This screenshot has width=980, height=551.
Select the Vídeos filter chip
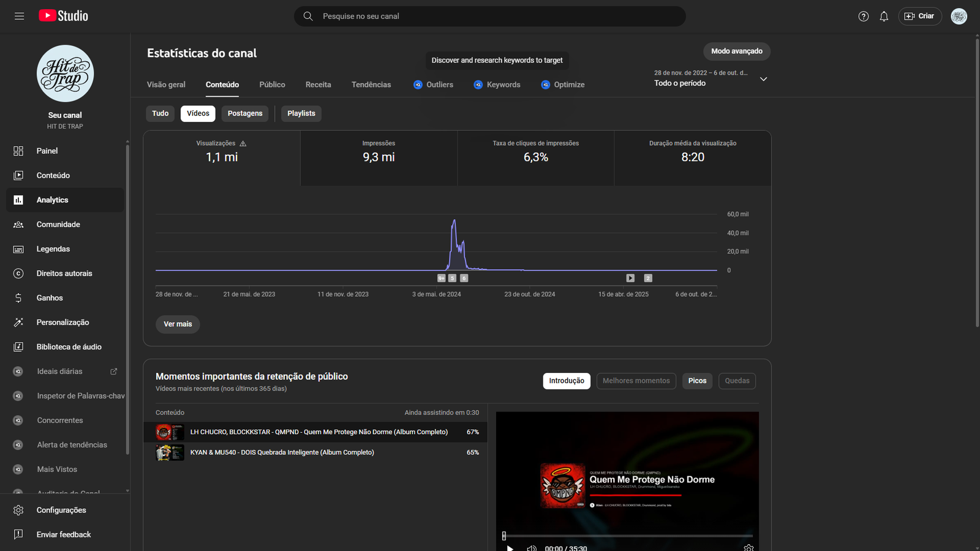[198, 113]
